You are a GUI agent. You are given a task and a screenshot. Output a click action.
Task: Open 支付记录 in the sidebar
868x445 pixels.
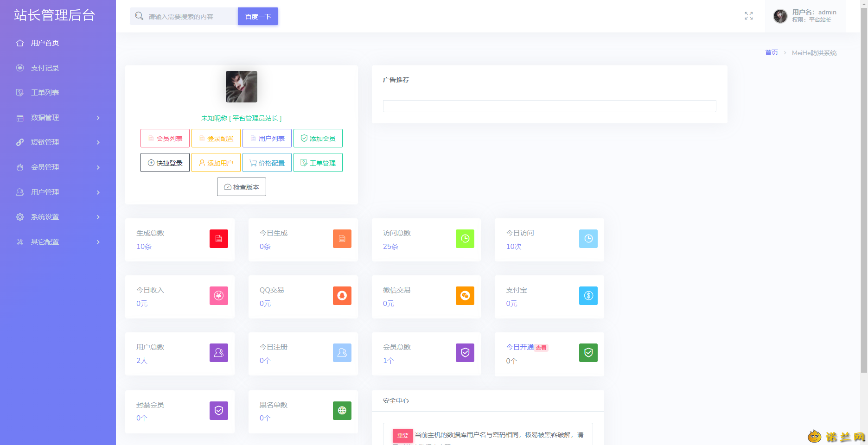tap(58, 68)
